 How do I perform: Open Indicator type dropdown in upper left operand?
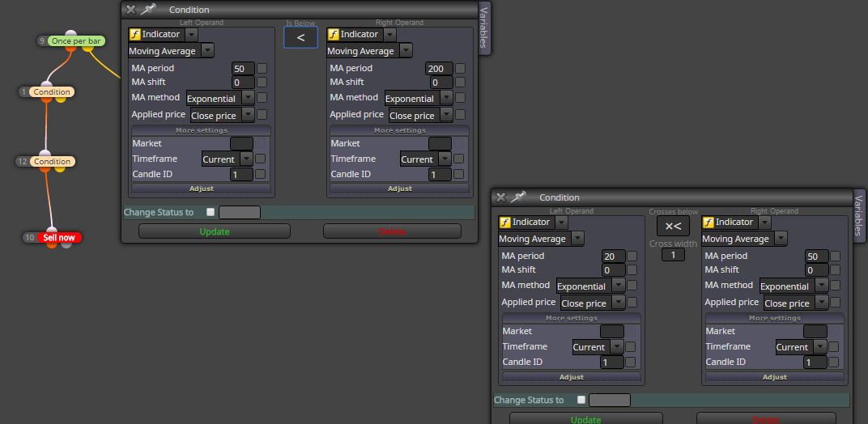(191, 34)
